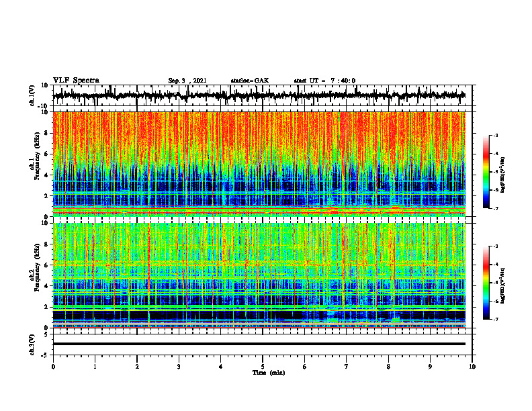532x411 pixels.
Task: Click the 'VLF Spectra' title text
Action: click(76, 81)
